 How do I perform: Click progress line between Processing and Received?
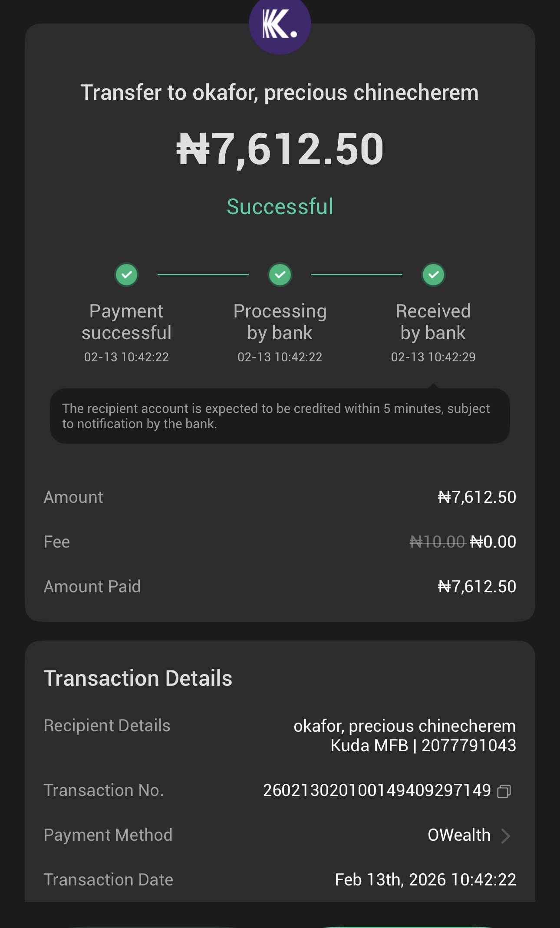pos(356,274)
